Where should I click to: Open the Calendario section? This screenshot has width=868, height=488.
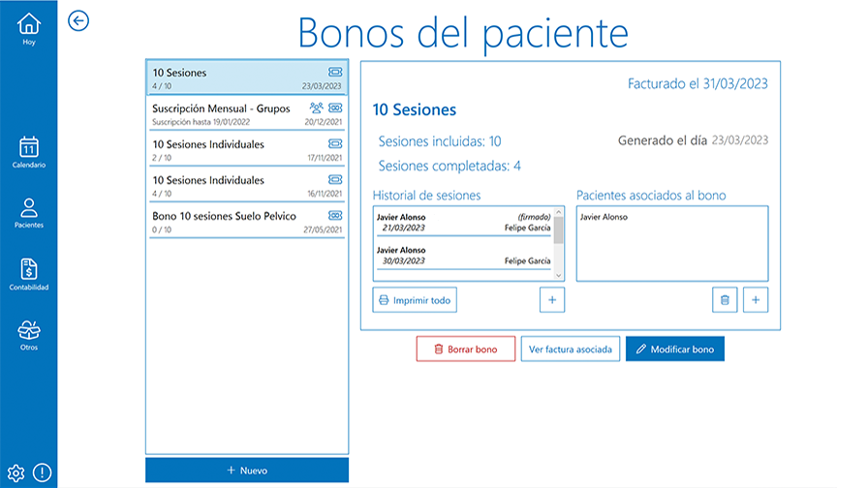point(29,152)
